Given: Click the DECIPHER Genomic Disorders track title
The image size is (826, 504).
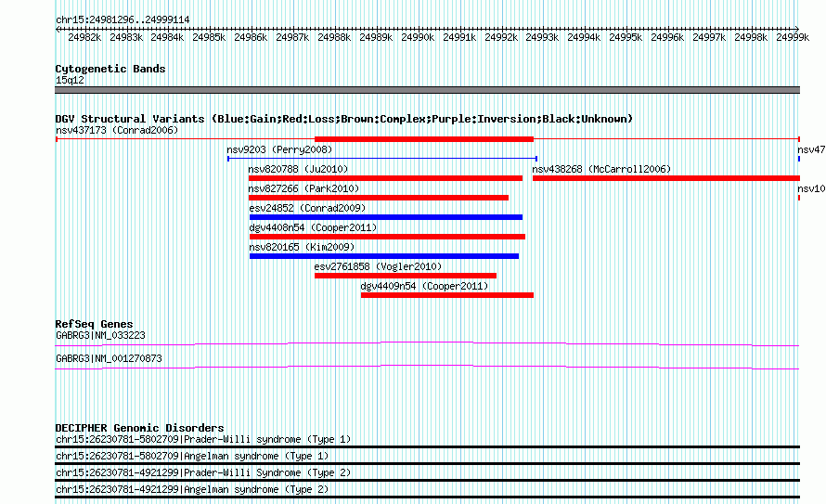Looking at the screenshot, I should pyautogui.click(x=139, y=428).
